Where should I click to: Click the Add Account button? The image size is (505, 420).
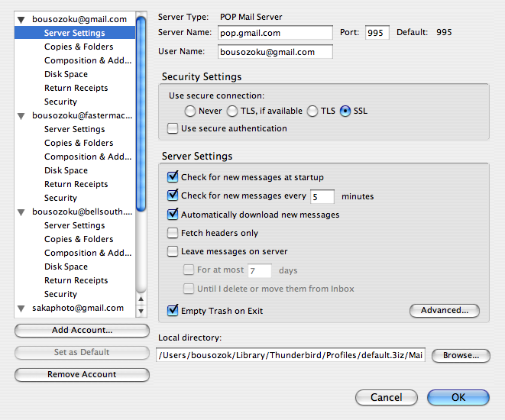[82, 331]
